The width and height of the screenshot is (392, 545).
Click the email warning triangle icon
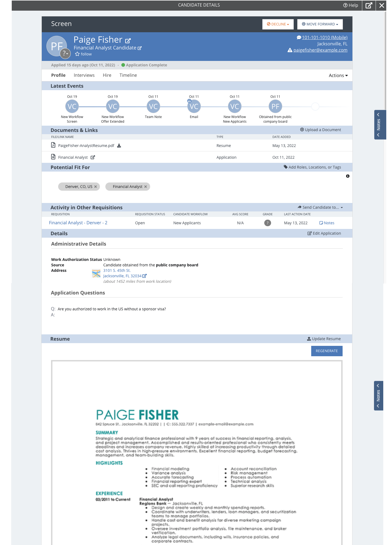coord(290,50)
